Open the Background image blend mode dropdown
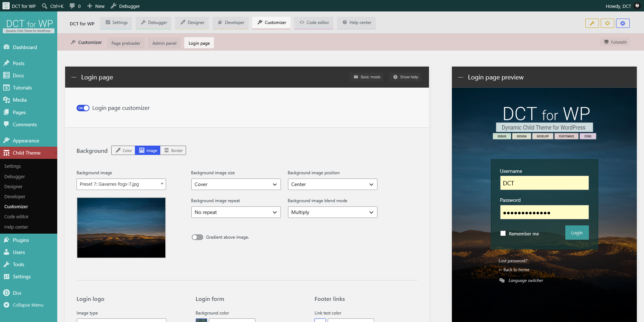Image resolution: width=644 pixels, height=322 pixels. click(x=333, y=212)
